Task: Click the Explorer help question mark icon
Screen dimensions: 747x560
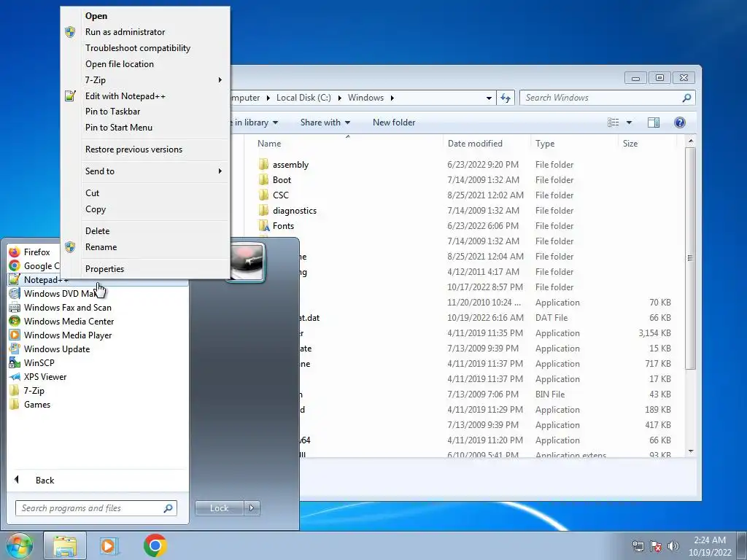Action: click(x=680, y=122)
